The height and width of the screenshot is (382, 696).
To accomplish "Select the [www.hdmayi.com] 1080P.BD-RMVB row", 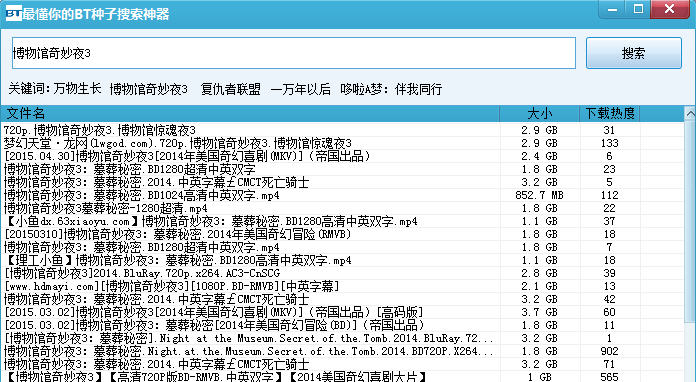I will (x=342, y=286).
